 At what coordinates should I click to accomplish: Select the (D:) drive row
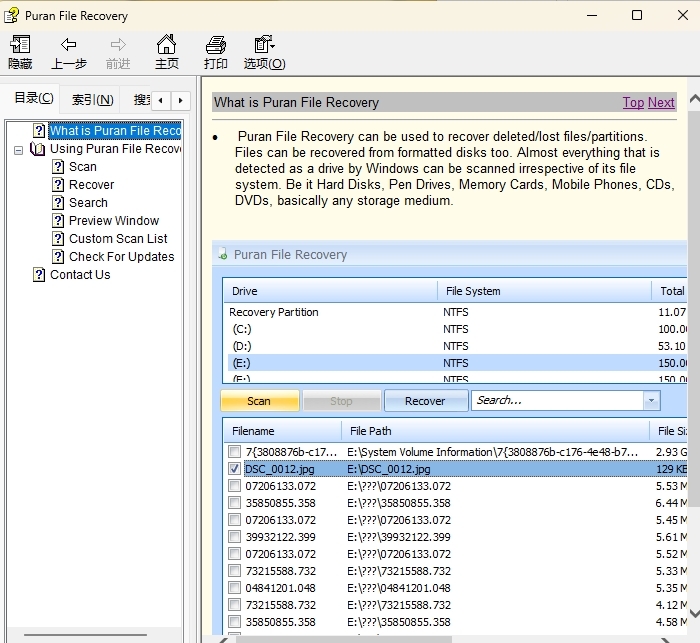[455, 346]
